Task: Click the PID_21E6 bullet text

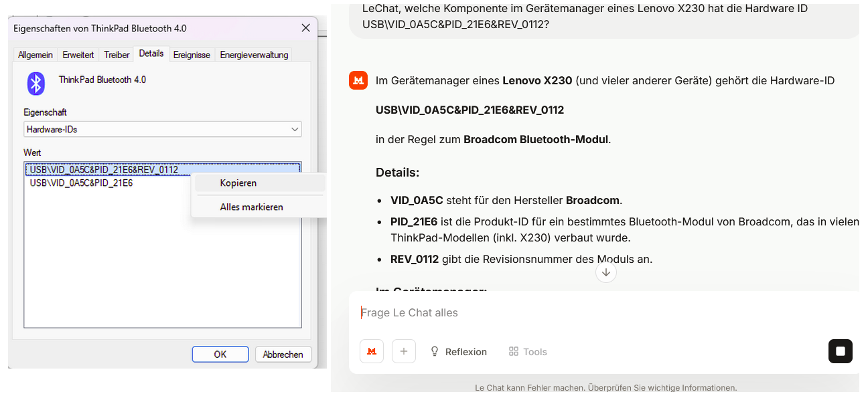Action: tap(624, 229)
